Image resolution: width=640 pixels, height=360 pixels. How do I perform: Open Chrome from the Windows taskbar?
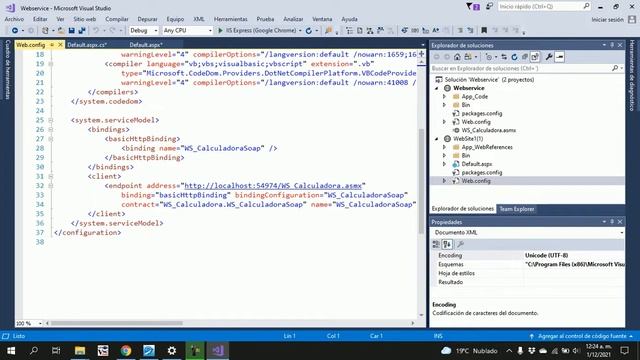click(x=126, y=351)
